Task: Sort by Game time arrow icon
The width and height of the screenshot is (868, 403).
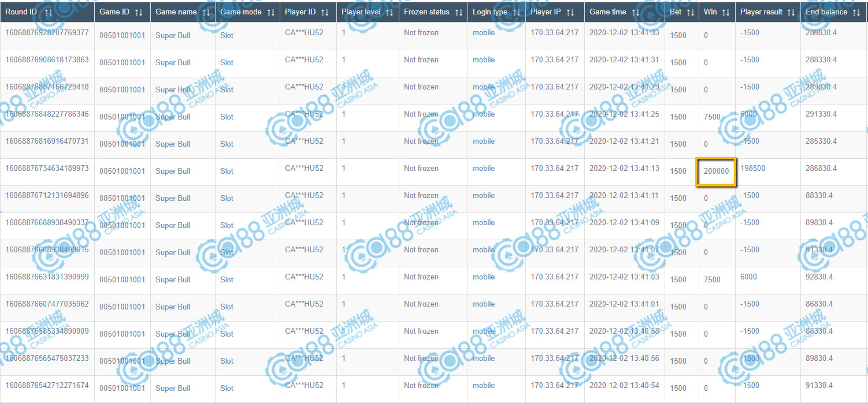Action: [635, 12]
